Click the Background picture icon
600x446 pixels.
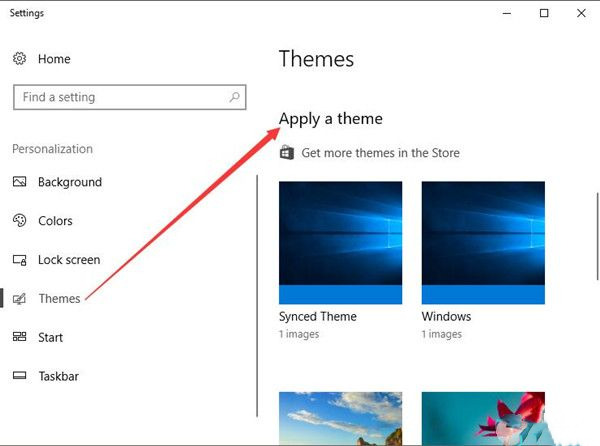(20, 181)
